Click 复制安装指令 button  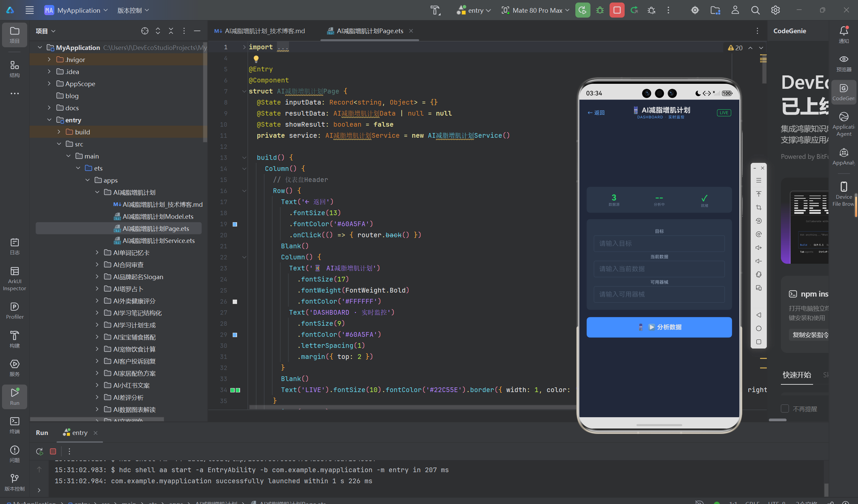(810, 335)
